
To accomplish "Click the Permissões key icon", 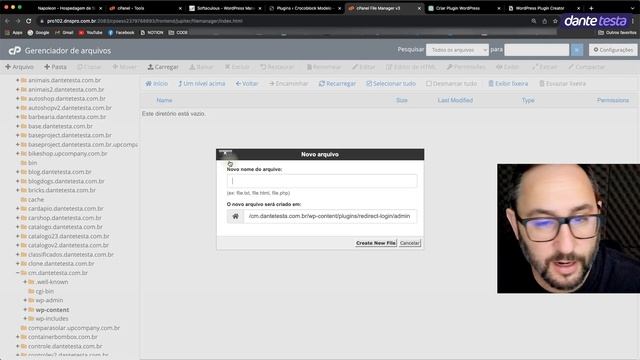I will [466, 67].
